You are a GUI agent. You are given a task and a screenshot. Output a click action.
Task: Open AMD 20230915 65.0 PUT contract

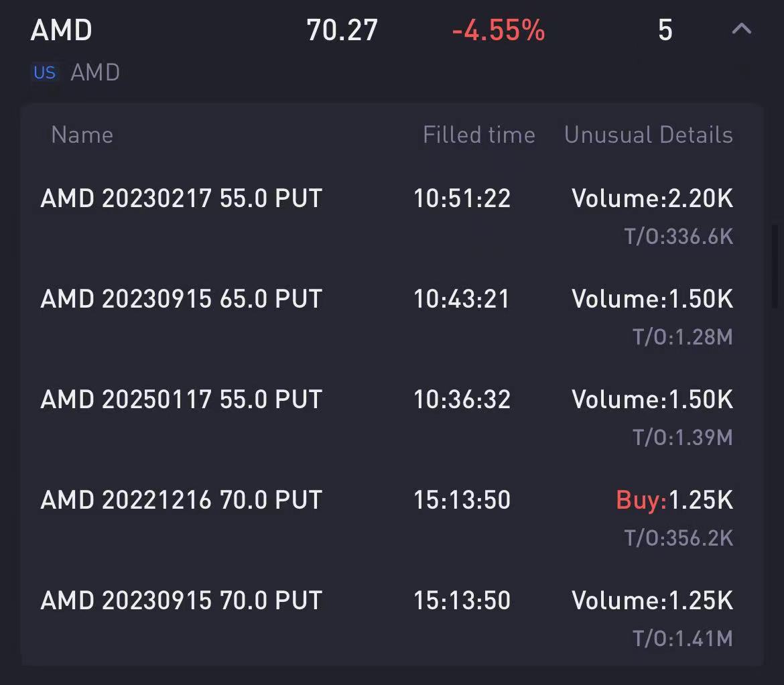click(182, 299)
